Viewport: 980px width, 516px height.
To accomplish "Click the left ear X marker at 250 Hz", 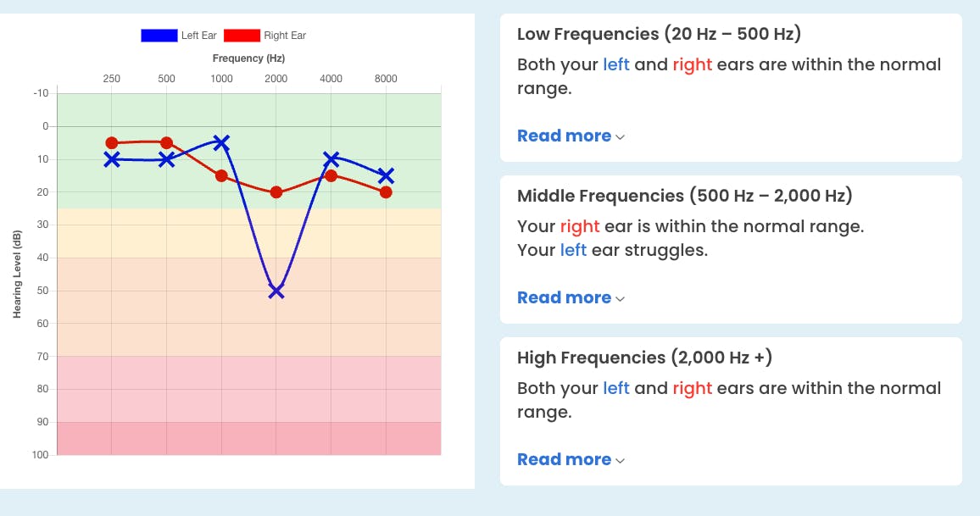I will click(112, 159).
